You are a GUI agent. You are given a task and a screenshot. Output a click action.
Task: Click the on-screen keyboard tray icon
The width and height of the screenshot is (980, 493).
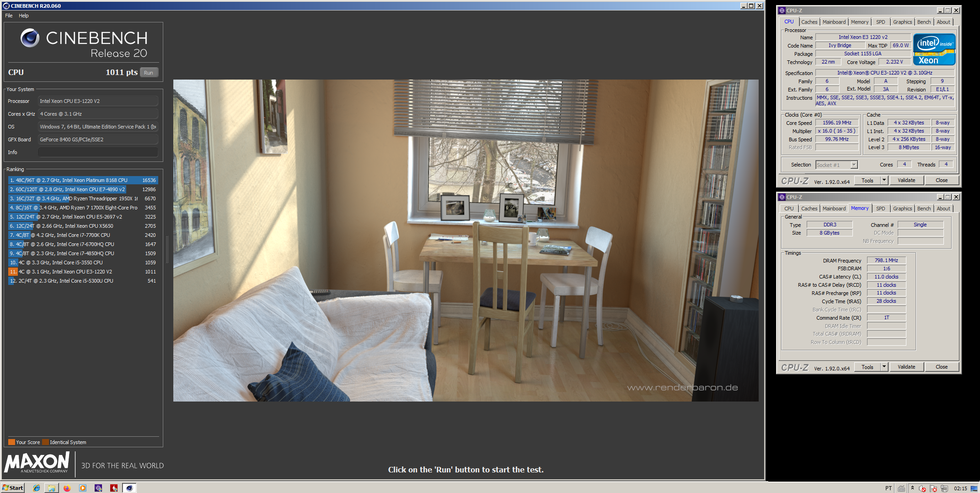click(x=901, y=488)
